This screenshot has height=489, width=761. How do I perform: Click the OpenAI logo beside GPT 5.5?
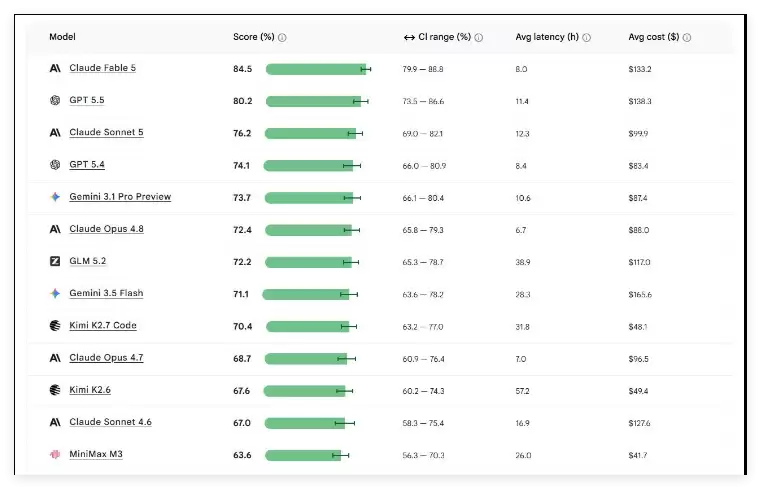coord(55,100)
